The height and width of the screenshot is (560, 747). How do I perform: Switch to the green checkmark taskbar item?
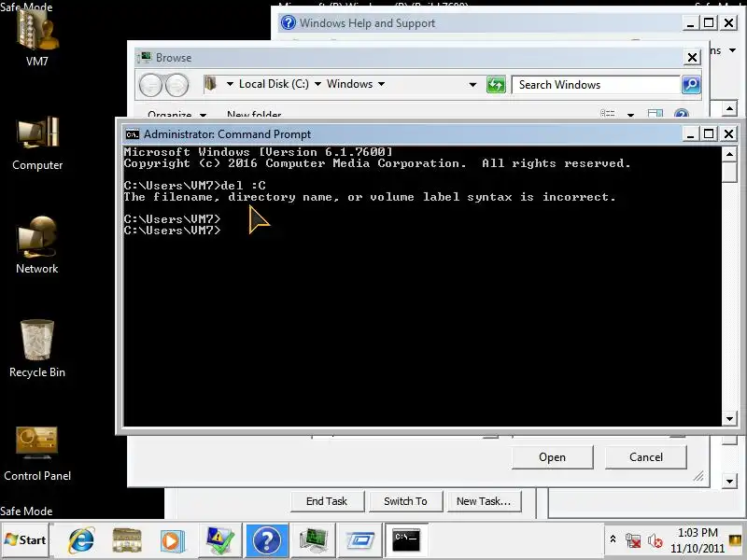pos(219,540)
